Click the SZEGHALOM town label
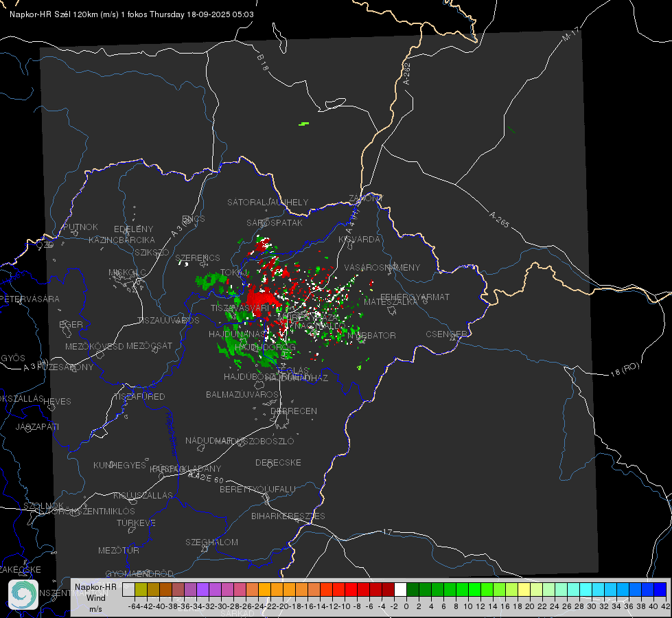The height and width of the screenshot is (618, 672). click(211, 542)
